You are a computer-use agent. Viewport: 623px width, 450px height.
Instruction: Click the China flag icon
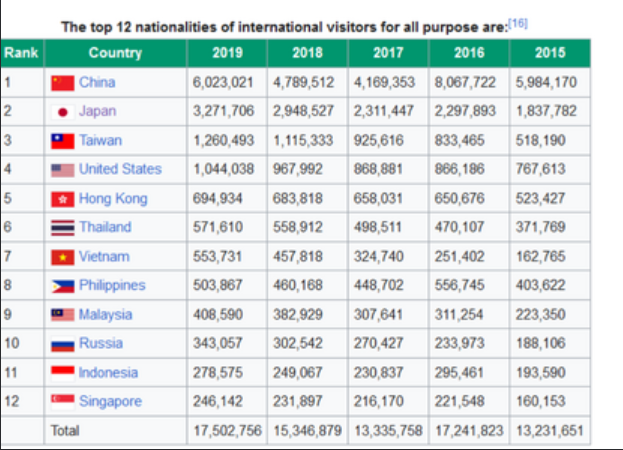coord(64,82)
